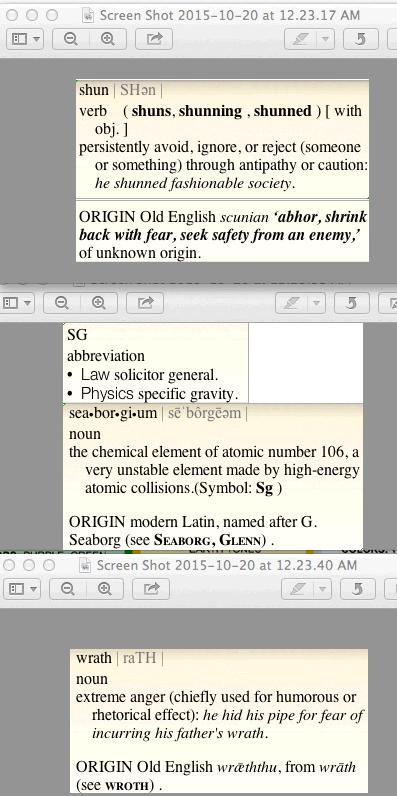
Task: Click the line 'Law solicitor general.'
Action: 149,375
